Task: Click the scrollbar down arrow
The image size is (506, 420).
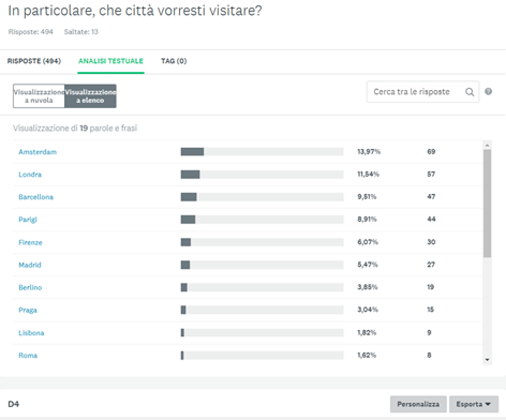Action: tap(487, 360)
